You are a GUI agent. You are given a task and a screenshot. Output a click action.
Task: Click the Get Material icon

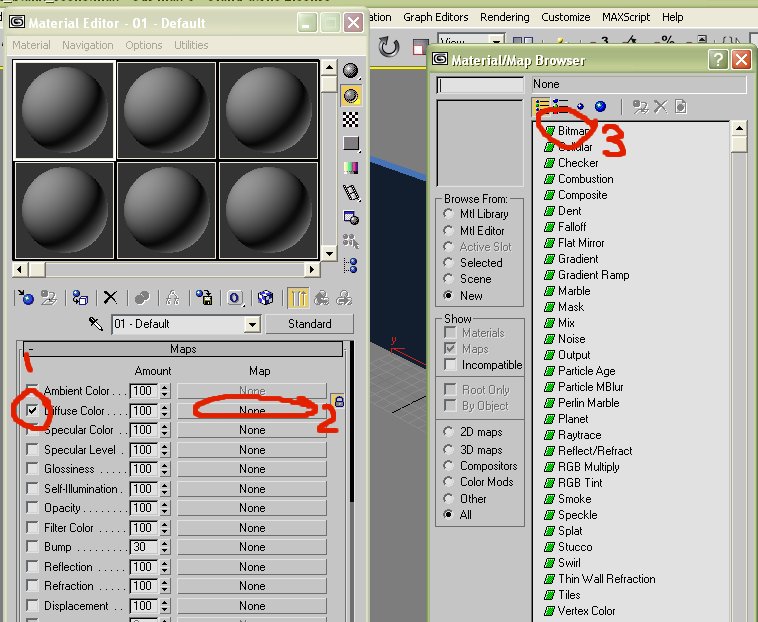[27, 297]
